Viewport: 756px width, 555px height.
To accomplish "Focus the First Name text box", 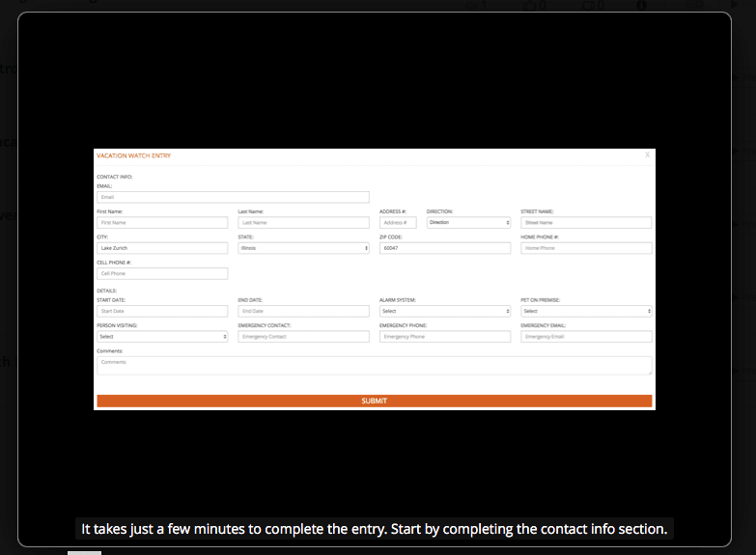I will 162,222.
